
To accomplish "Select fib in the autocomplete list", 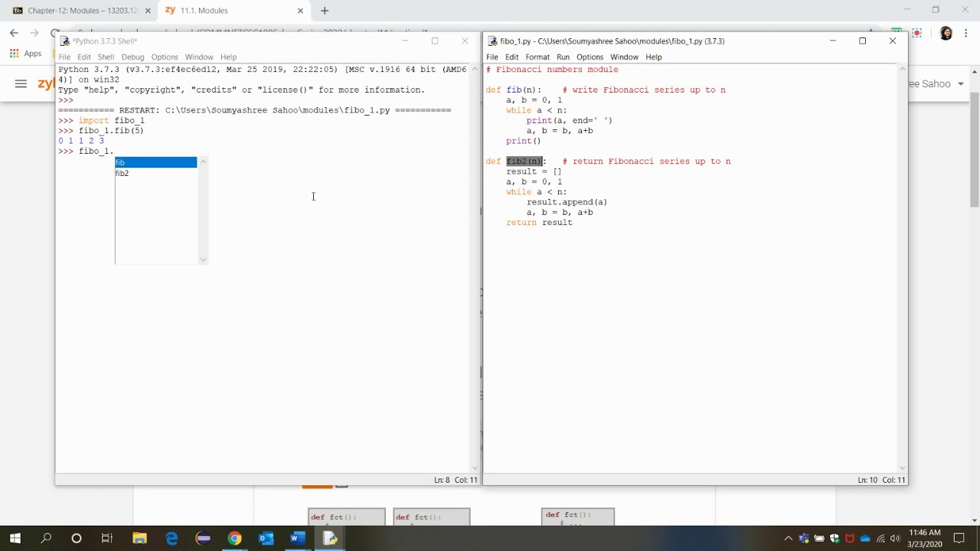I will (x=155, y=162).
